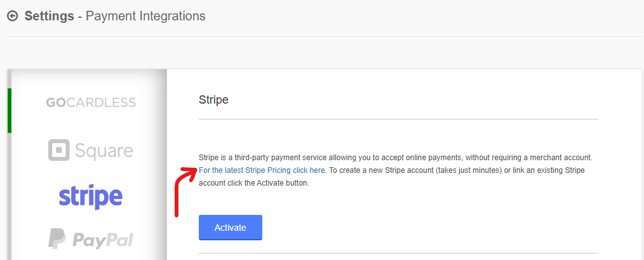Switch to the PayPal wordmark entry
The height and width of the screenshot is (260, 644).
coord(103,240)
